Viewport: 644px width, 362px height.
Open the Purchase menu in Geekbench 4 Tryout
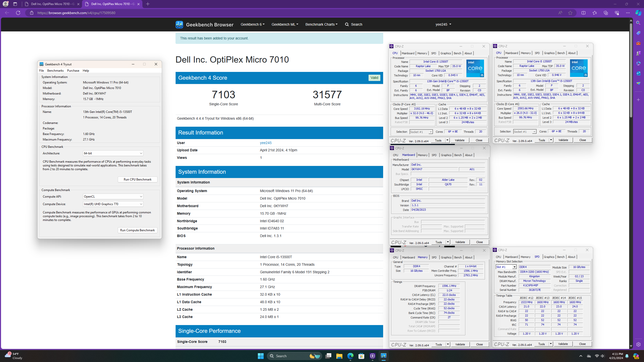(x=73, y=71)
